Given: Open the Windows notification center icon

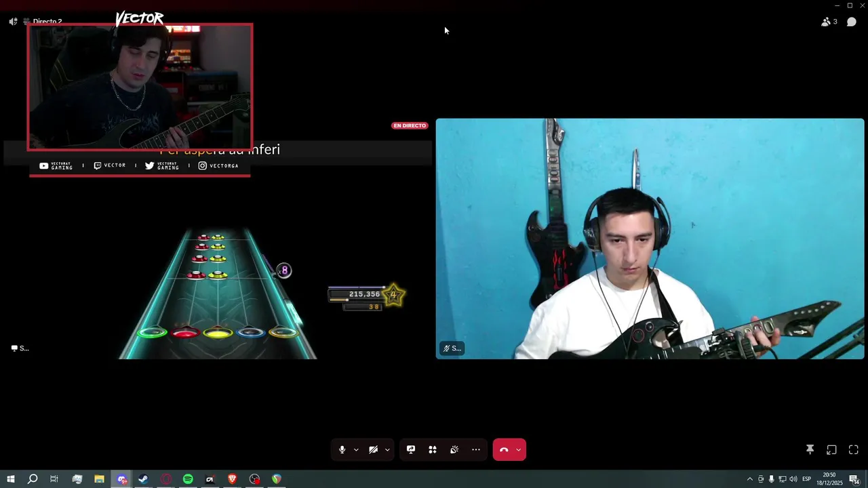Looking at the screenshot, I should 854,479.
